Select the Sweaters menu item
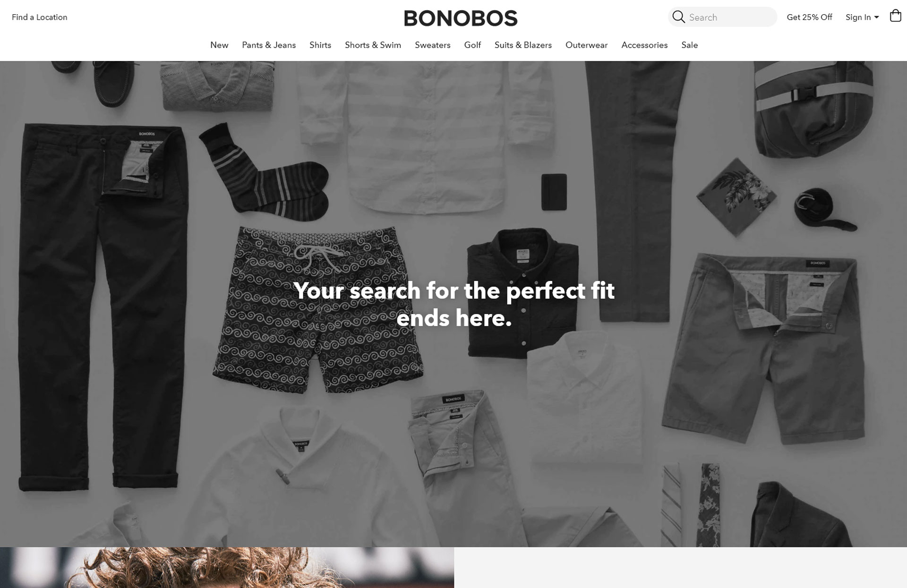The height and width of the screenshot is (588, 907). pos(433,45)
